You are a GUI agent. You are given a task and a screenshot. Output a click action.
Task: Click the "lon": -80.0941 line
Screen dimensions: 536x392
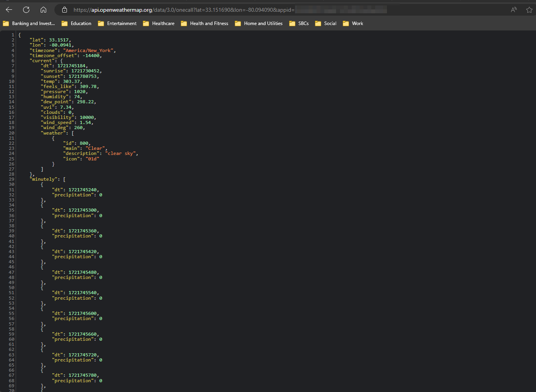coord(52,45)
